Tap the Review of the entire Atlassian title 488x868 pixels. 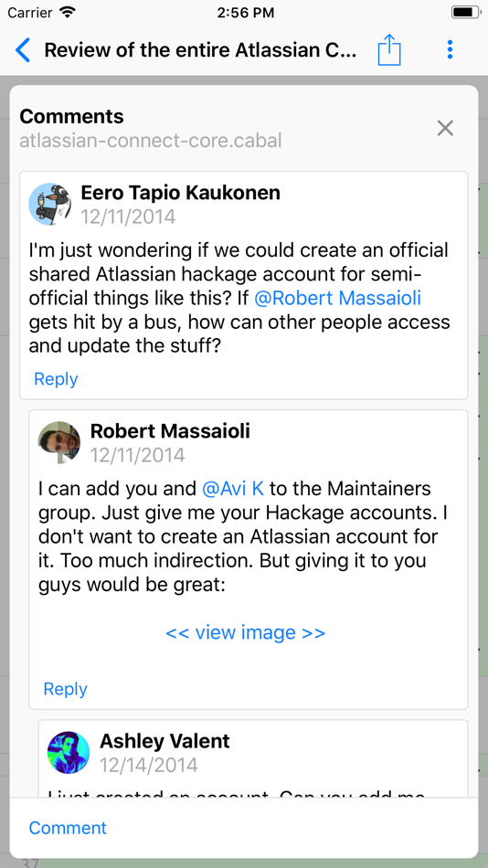pos(201,50)
